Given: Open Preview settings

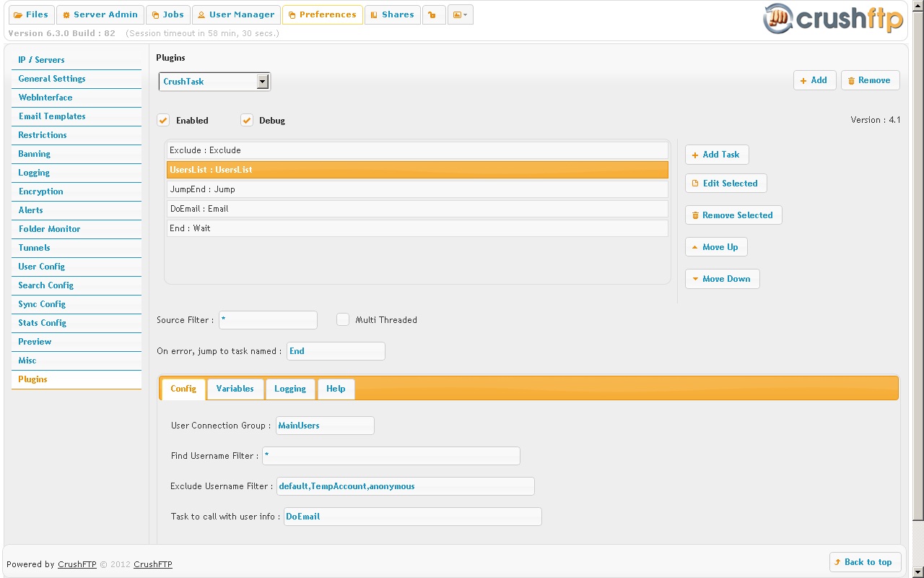Looking at the screenshot, I should (x=77, y=342).
